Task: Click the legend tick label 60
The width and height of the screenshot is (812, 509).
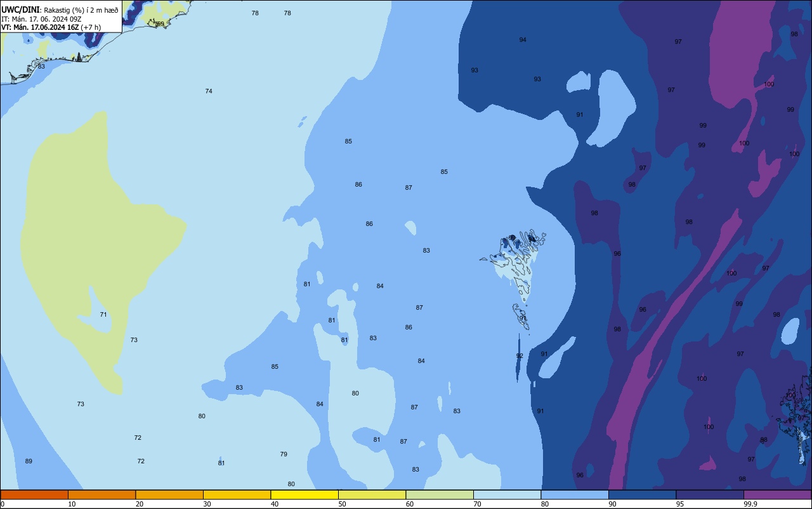Action: [410, 504]
